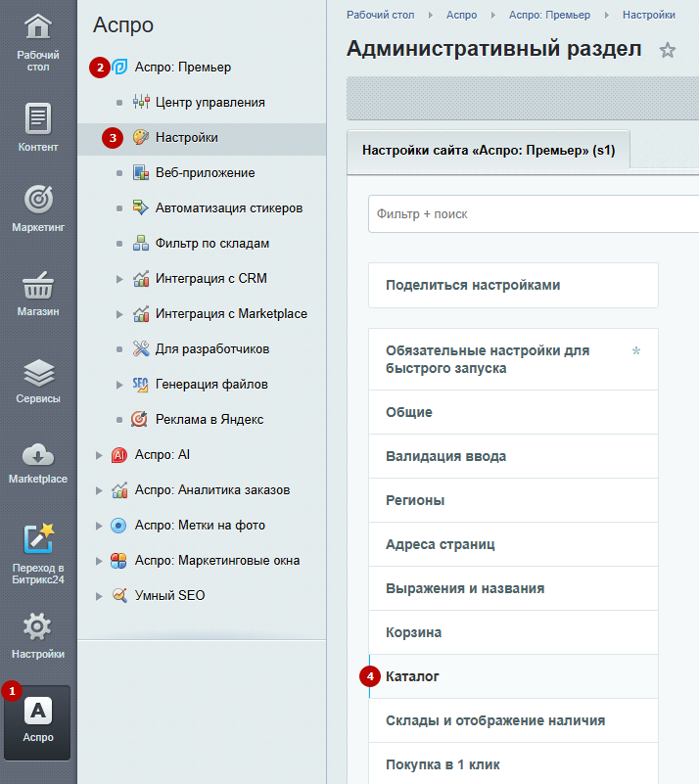
Task: Open Для разработчиков tree item label
Action: [x=212, y=348]
